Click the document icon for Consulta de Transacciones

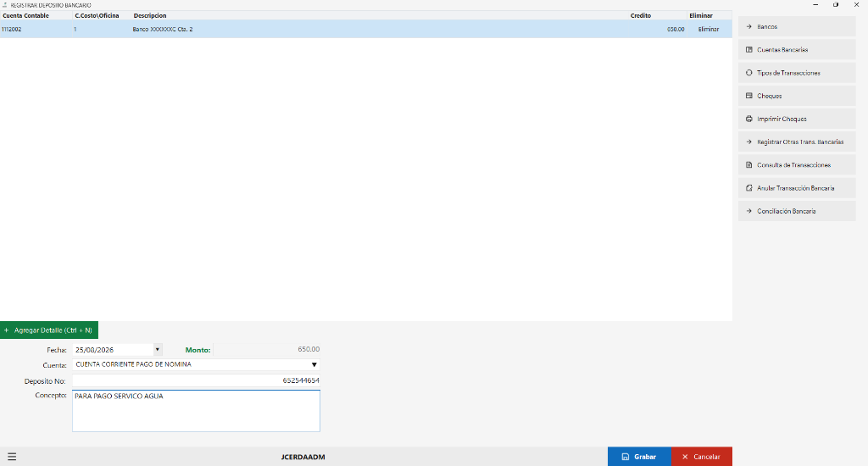(749, 165)
